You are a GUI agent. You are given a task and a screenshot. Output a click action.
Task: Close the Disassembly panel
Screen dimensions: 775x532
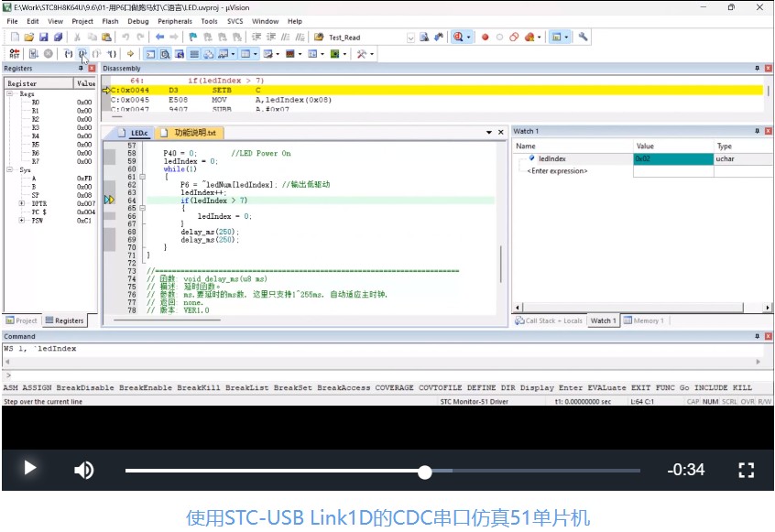[768, 68]
